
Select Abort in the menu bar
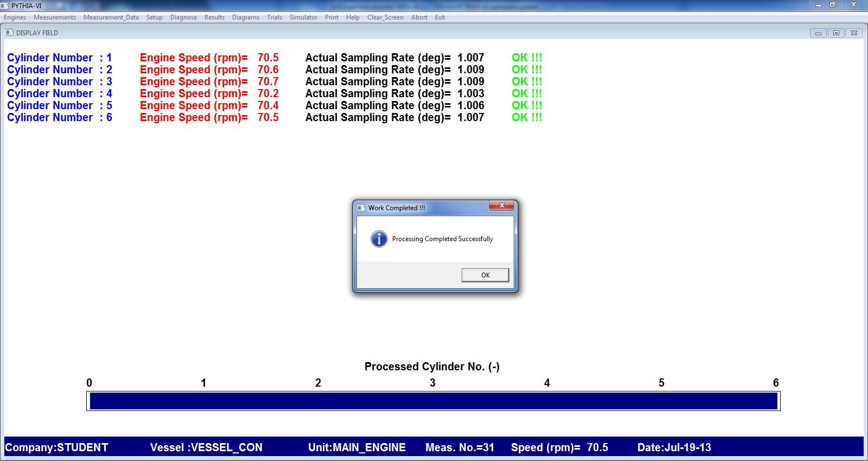click(x=419, y=17)
